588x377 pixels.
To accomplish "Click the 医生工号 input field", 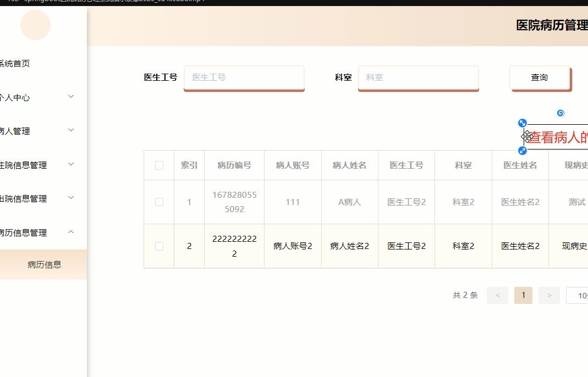I will pyautogui.click(x=244, y=77).
